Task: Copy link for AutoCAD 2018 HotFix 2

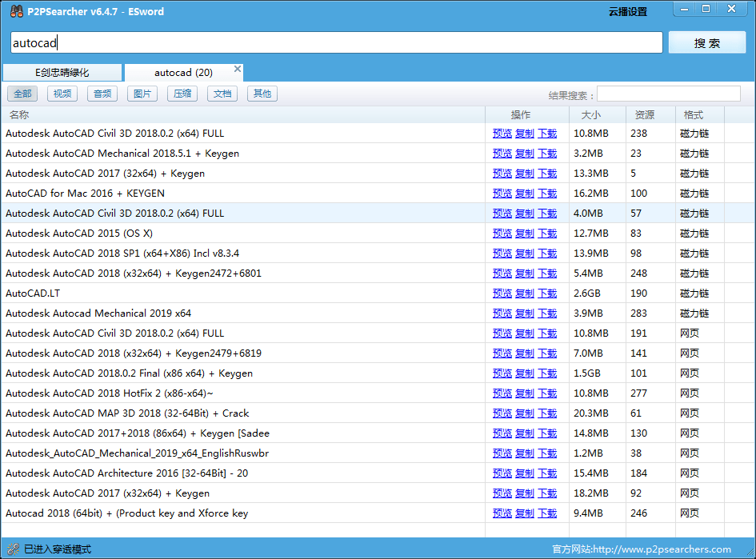Action: (x=525, y=393)
